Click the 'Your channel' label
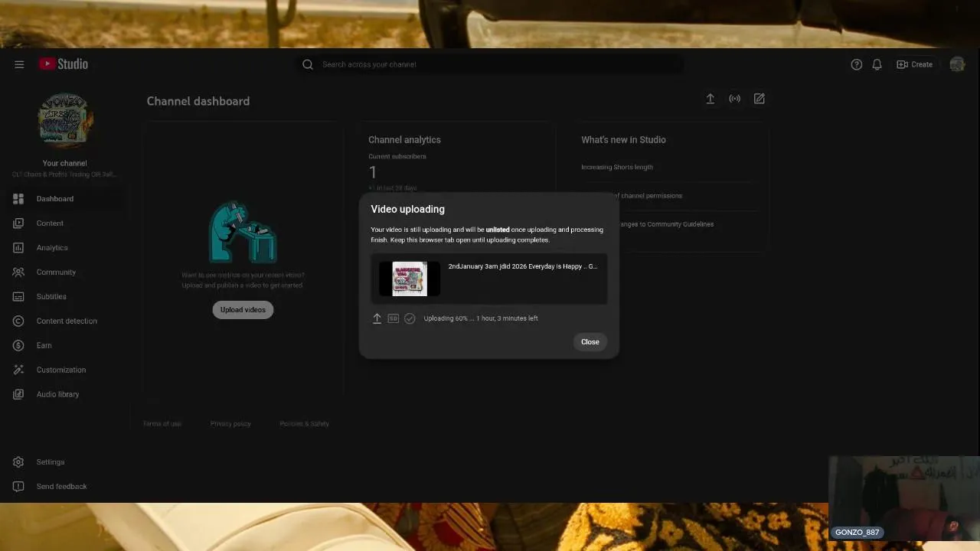 (65, 163)
